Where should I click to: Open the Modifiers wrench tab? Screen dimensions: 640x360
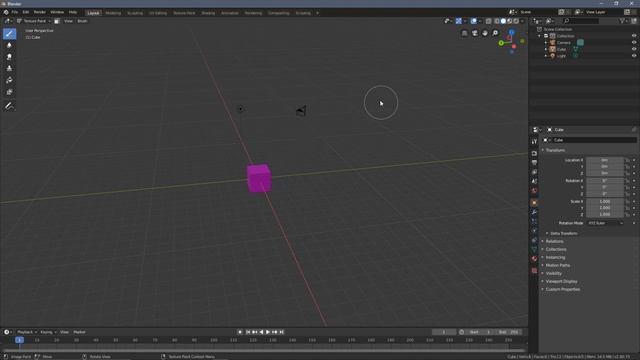point(534,212)
